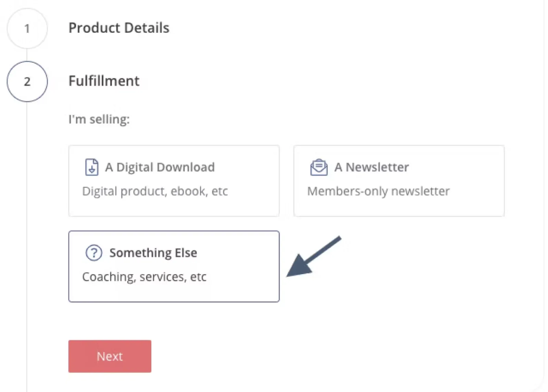Image resolution: width=548 pixels, height=392 pixels.
Task: Click the newsletter envelope icon
Action: pyautogui.click(x=319, y=167)
